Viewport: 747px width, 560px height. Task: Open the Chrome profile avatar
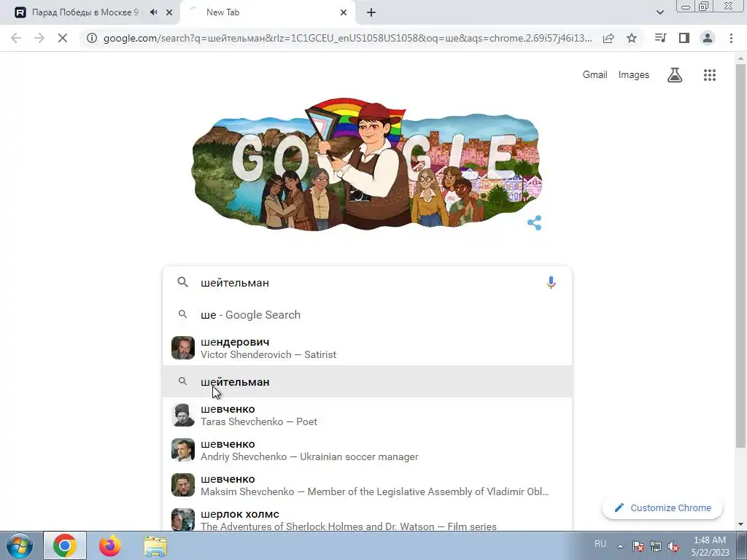(x=708, y=38)
